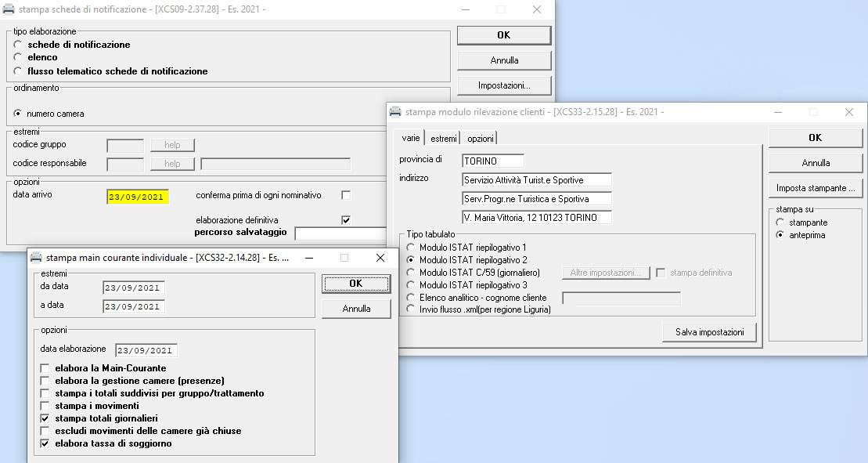
Task: Uncheck 'stampa totali giornalieri'
Action: [x=45, y=418]
